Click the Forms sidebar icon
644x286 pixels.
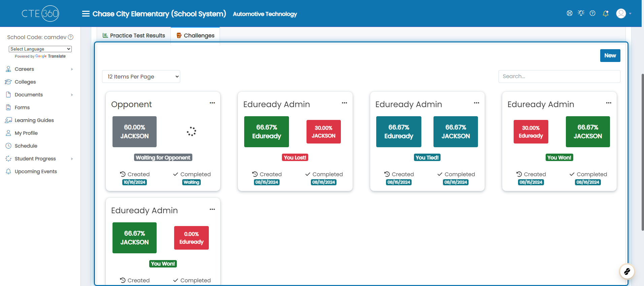(8, 107)
